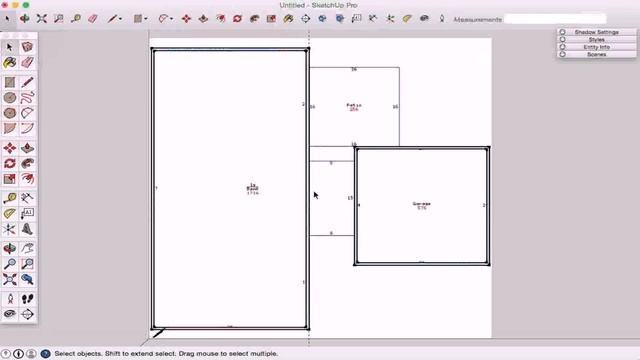Click the Measurements input field
The width and height of the screenshot is (640, 360).
pyautogui.click(x=555, y=19)
